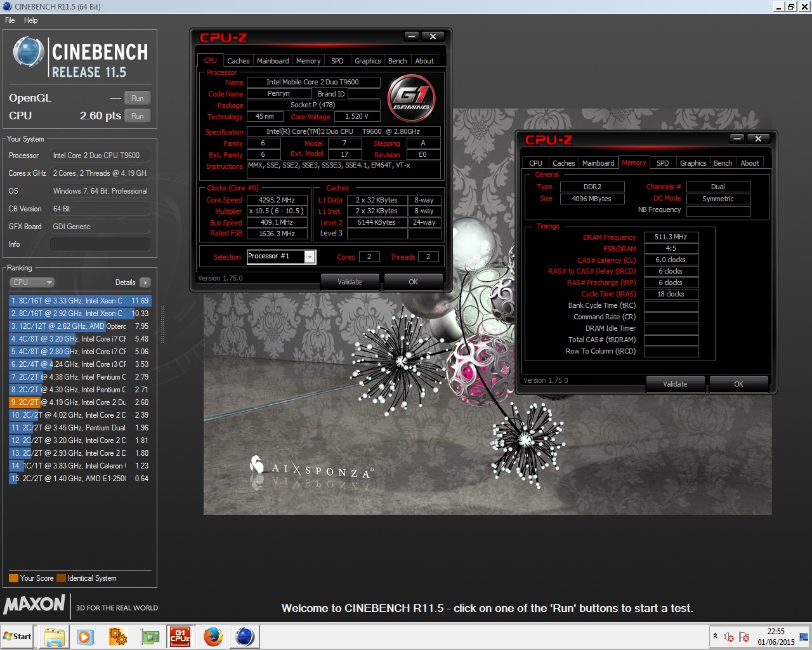The height and width of the screenshot is (650, 812).
Task: Select ranking row 3 AMD Opteron 7.95
Action: 80,326
